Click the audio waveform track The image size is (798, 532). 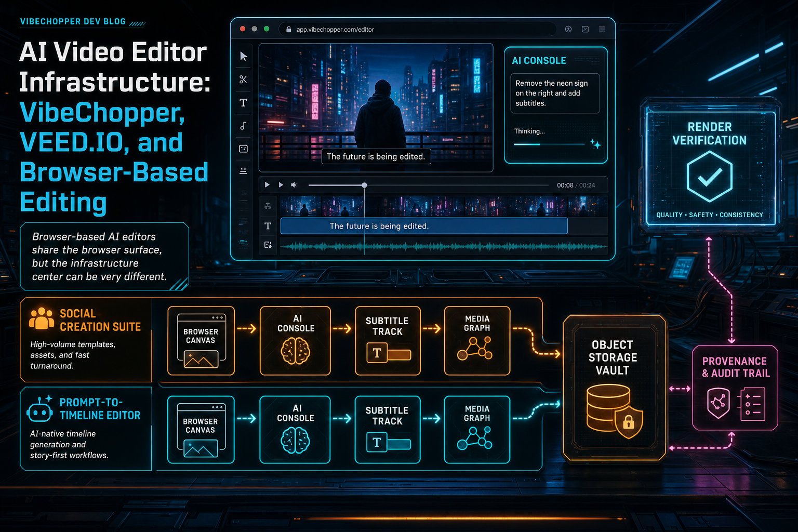444,246
